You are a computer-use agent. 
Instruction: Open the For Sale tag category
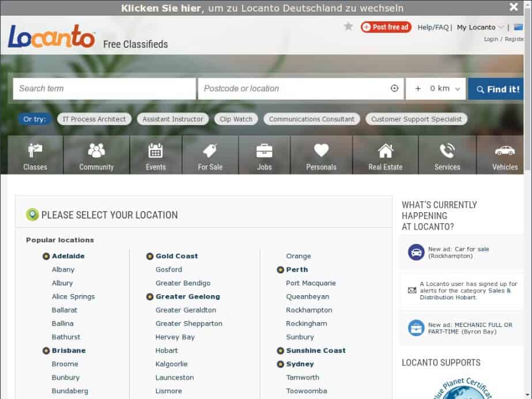210,156
